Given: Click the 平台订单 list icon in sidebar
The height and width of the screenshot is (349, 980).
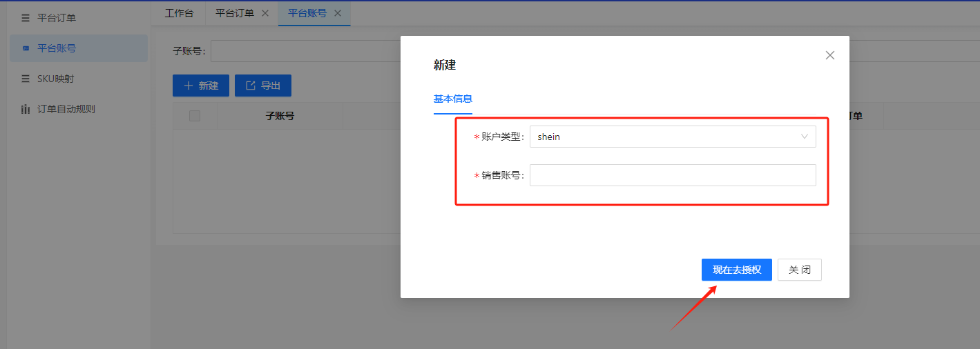Looking at the screenshot, I should (26, 18).
